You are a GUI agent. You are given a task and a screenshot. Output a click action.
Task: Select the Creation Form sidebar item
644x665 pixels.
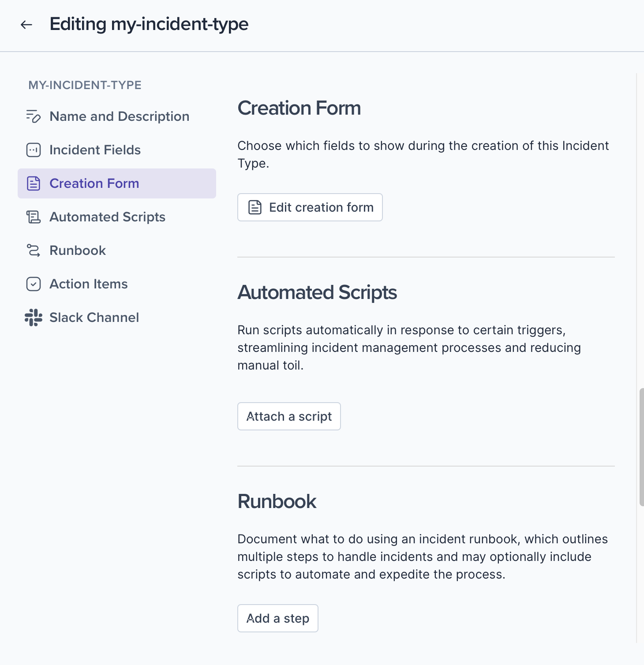coord(94,183)
